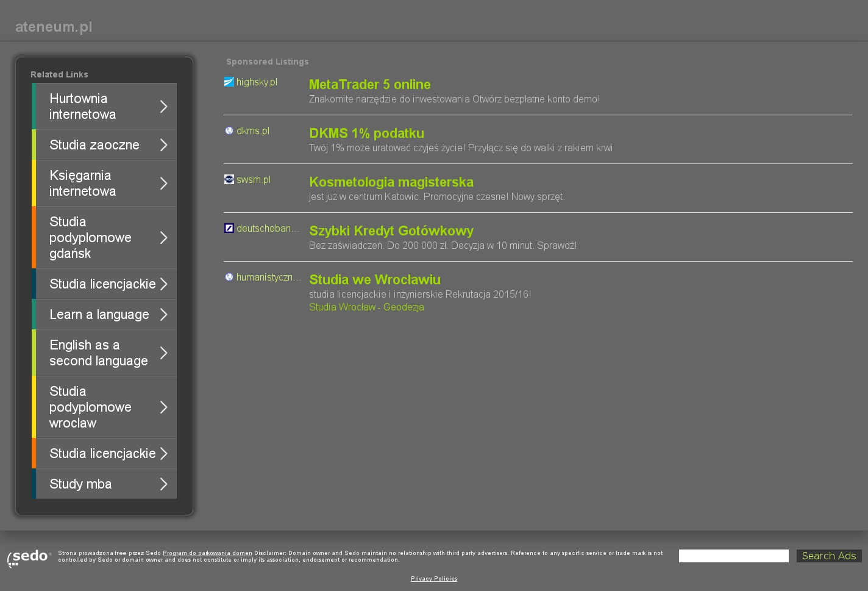The height and width of the screenshot is (591, 868).
Task: Click the highsky.pl favicon icon
Action: (x=229, y=82)
